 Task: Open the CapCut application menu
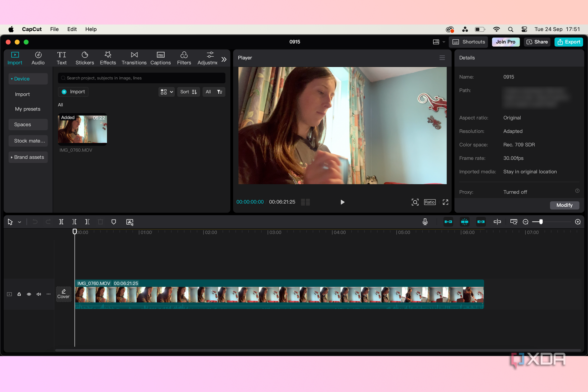coord(32,29)
